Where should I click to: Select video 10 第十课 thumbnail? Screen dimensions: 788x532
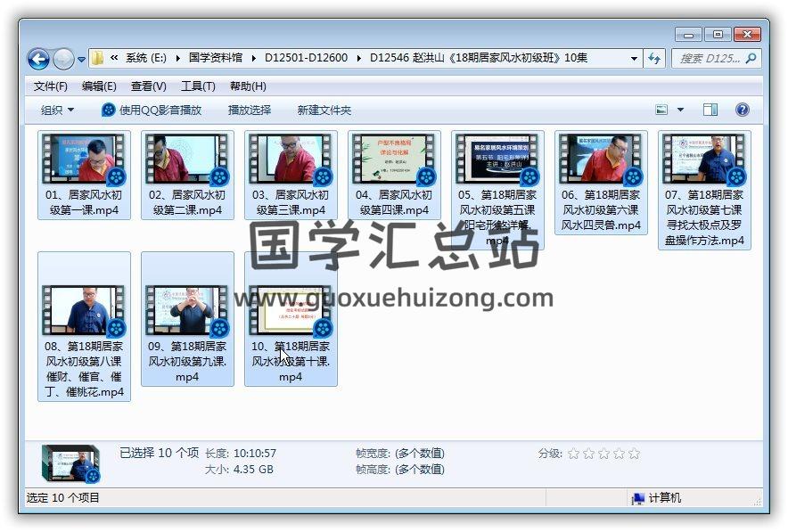coord(291,310)
